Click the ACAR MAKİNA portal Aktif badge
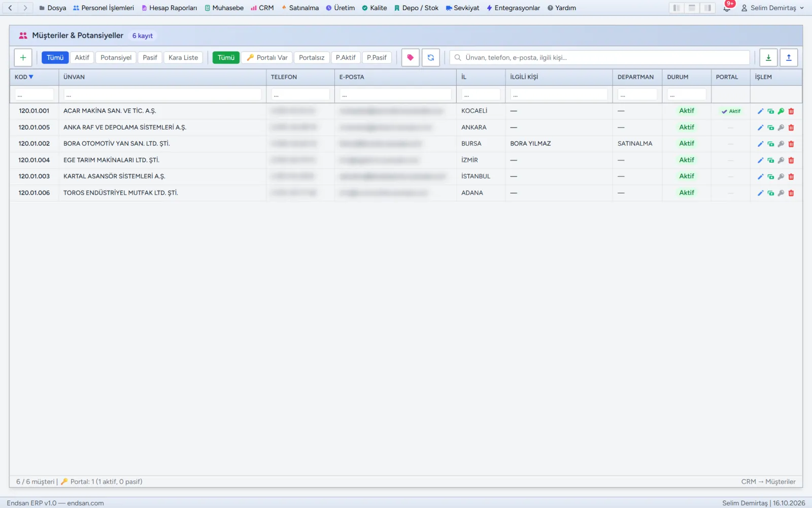Viewport: 812px width, 508px height. coord(731,111)
